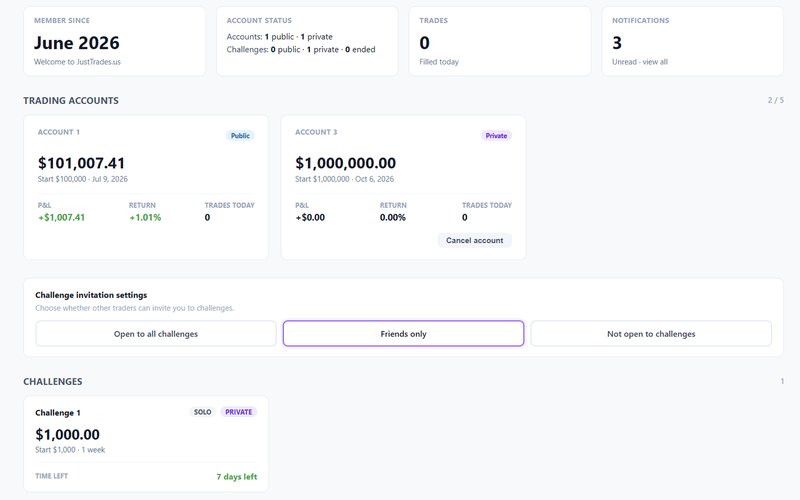Click the Account 3 P&L value +$0.00
Viewport: 800px width, 500px height.
pyautogui.click(x=310, y=217)
